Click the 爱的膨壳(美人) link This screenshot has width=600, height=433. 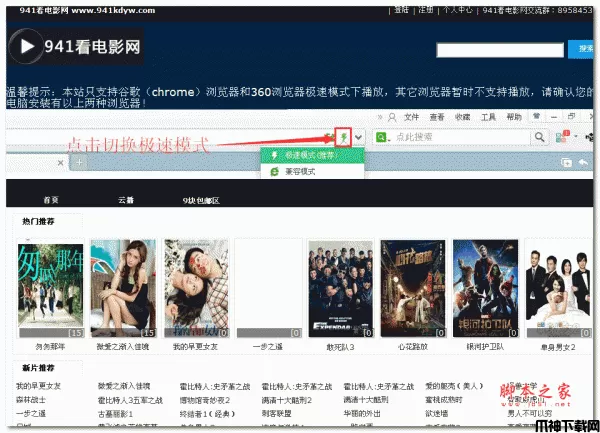tap(454, 386)
